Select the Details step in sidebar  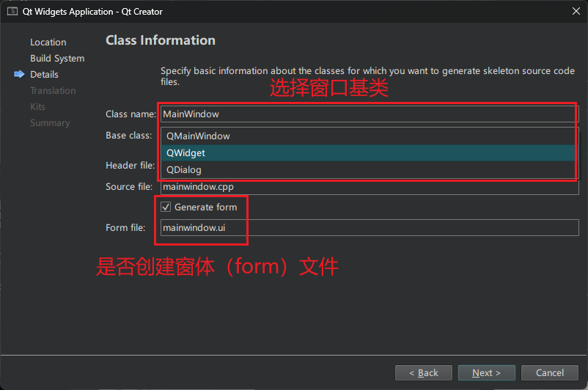pos(44,75)
